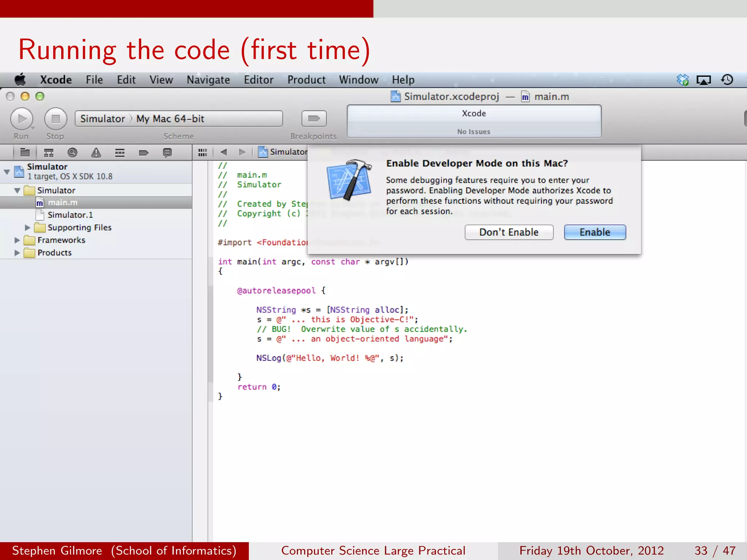The width and height of the screenshot is (747, 560).
Task: Expand the Frameworks folder
Action: click(x=17, y=240)
